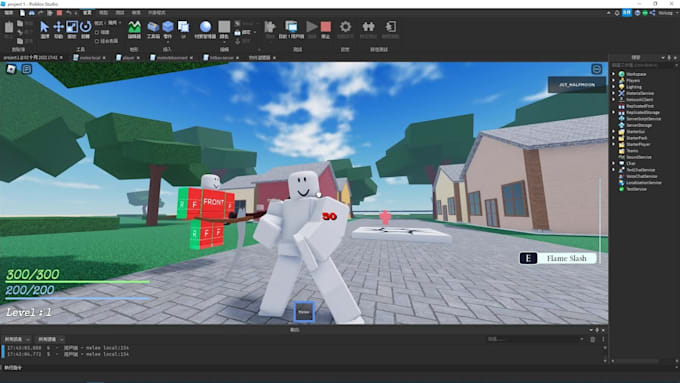Screen dimensions: 680x383
Task: Expand the Lighting node
Action: click(613, 87)
